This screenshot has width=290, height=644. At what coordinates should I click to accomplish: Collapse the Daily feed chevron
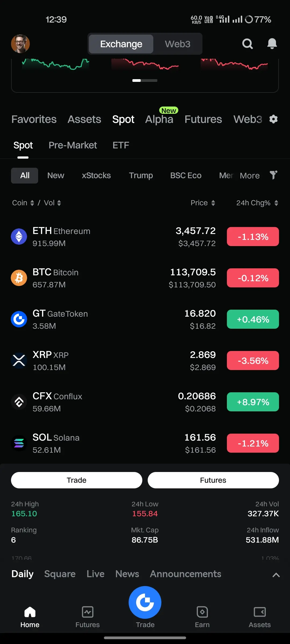(276, 575)
